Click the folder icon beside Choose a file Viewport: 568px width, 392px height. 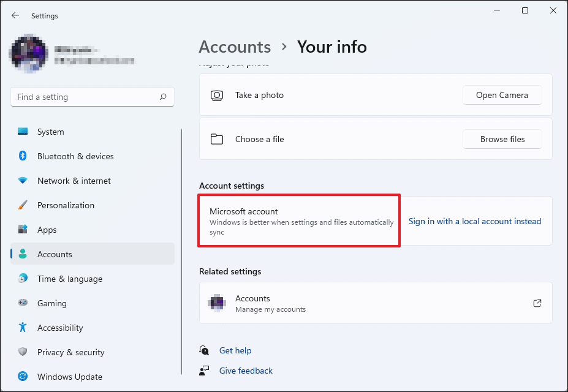pyautogui.click(x=217, y=139)
